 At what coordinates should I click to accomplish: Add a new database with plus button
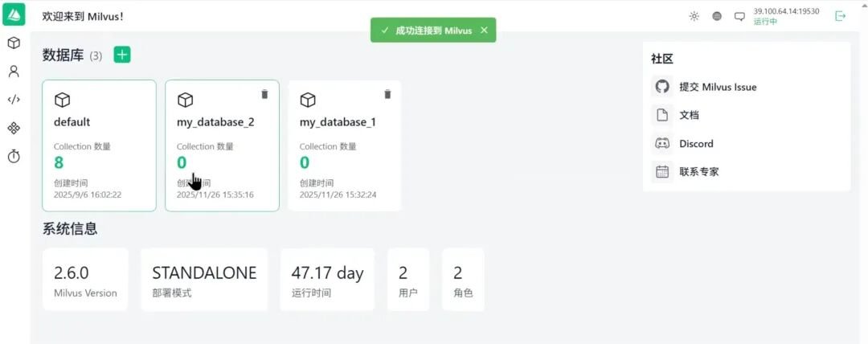click(122, 55)
